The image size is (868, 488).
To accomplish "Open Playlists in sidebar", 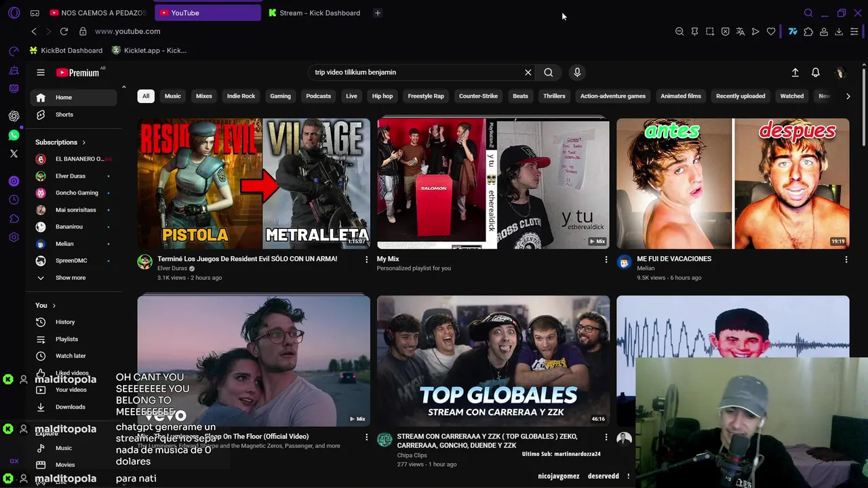I will click(x=73, y=339).
